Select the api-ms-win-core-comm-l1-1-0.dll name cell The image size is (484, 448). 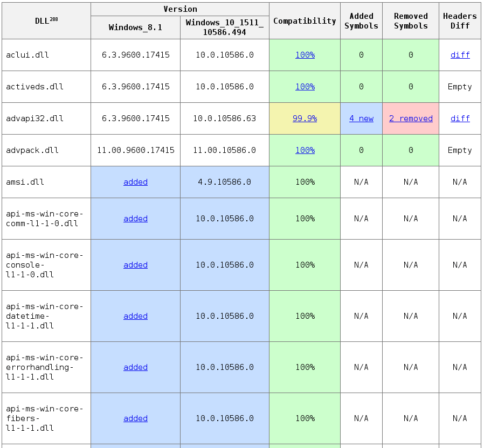(46, 219)
